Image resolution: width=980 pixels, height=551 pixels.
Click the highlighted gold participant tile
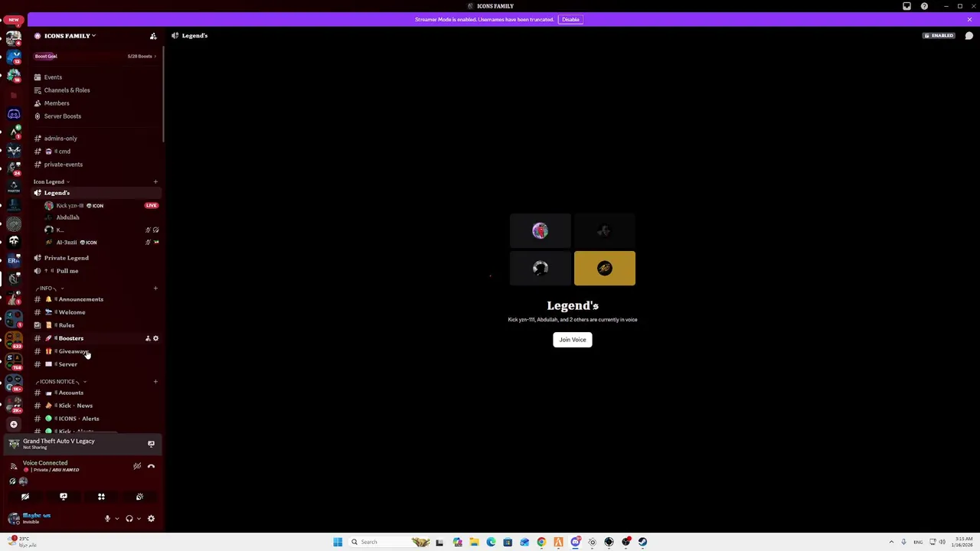click(605, 269)
